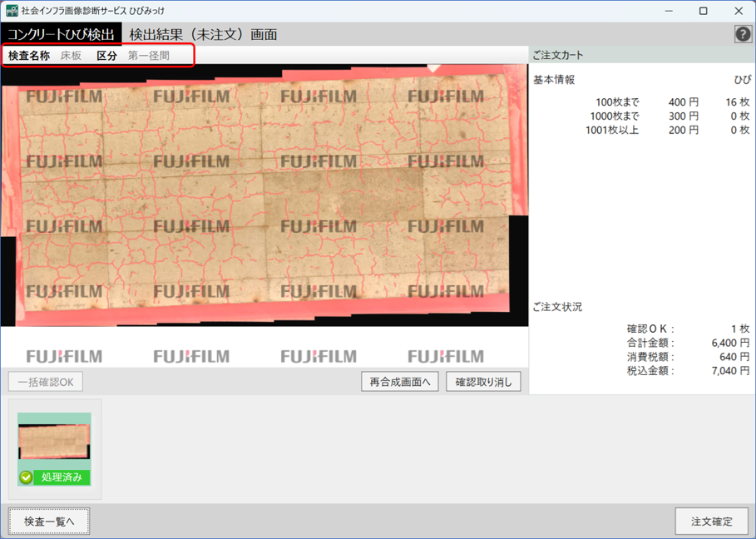
Task: Maximize the ひびみっけ window
Action: (704, 11)
